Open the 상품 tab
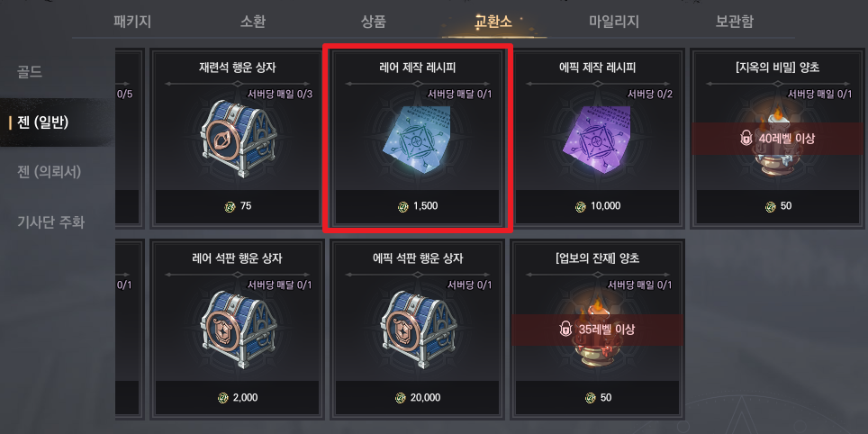The image size is (868, 434). pyautogui.click(x=374, y=22)
